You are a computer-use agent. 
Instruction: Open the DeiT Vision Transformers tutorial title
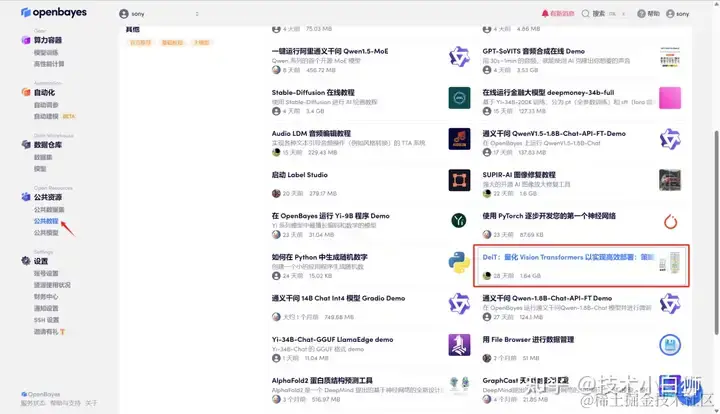pyautogui.click(x=568, y=257)
